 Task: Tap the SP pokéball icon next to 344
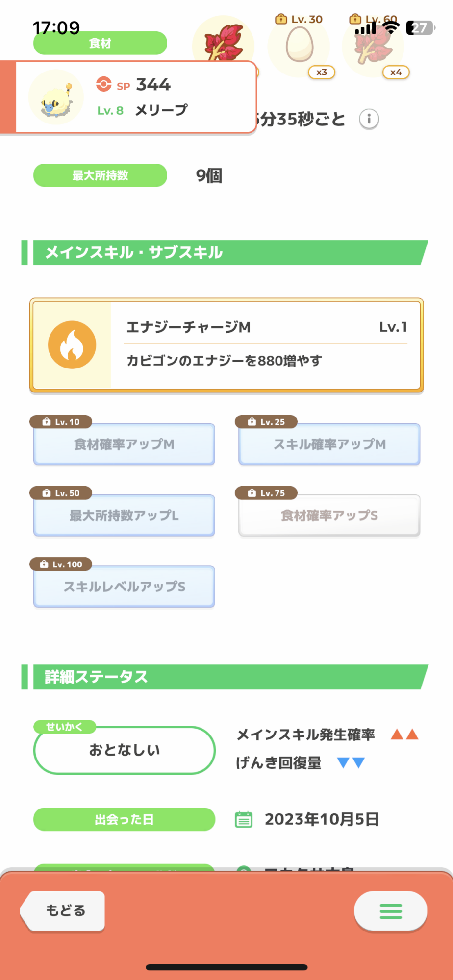coord(103,84)
